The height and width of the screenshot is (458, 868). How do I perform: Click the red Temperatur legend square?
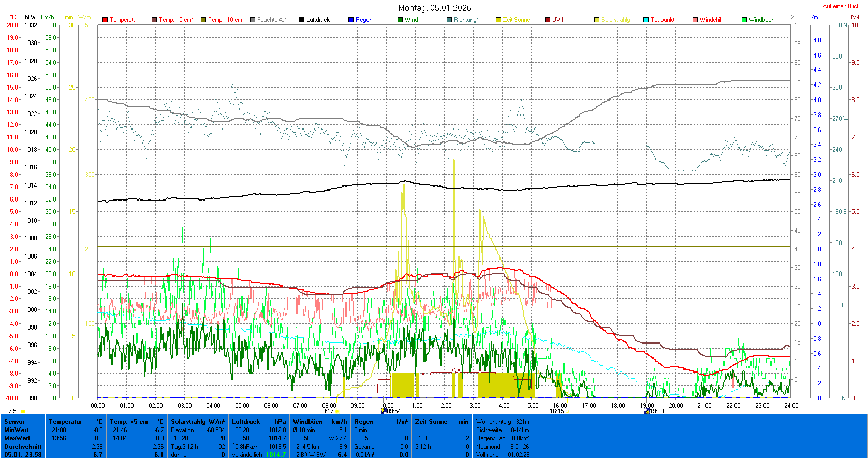[105, 20]
